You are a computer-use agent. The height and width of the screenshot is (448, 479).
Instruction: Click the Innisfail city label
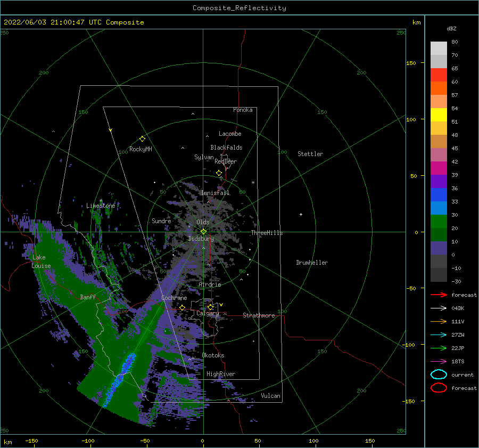tap(215, 193)
